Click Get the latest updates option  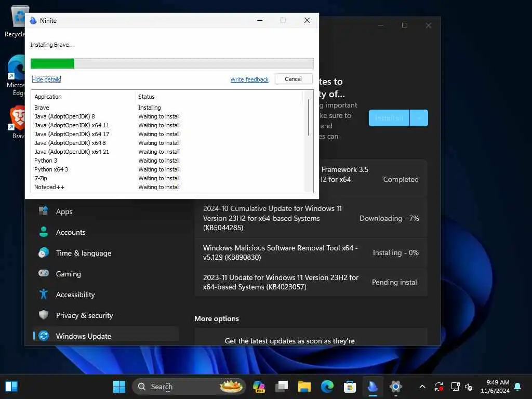[311, 337]
